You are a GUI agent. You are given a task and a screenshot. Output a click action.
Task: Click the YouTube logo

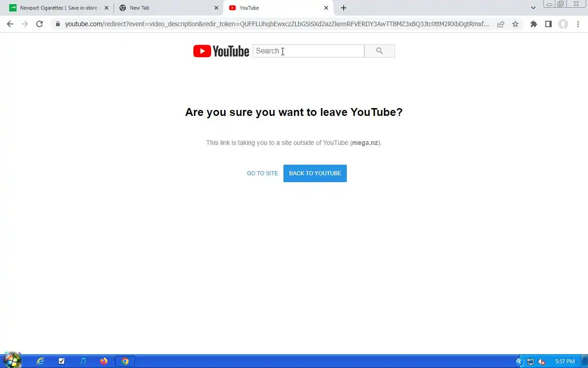tap(221, 51)
